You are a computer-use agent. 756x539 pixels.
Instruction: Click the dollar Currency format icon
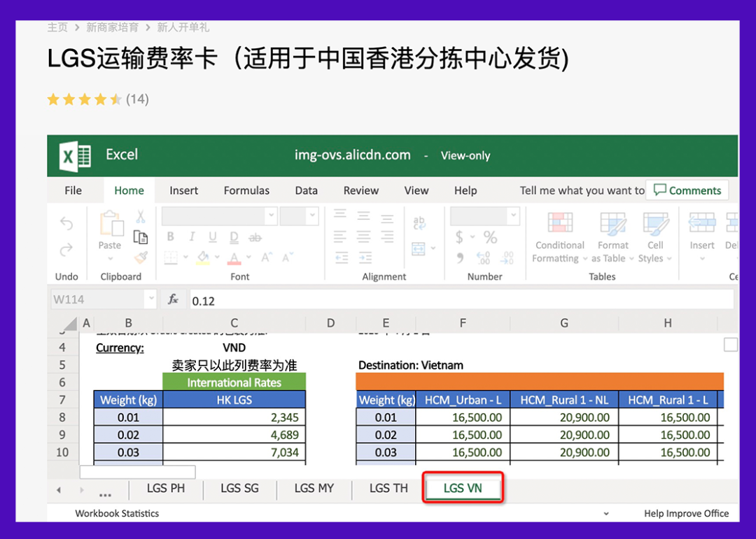(459, 237)
